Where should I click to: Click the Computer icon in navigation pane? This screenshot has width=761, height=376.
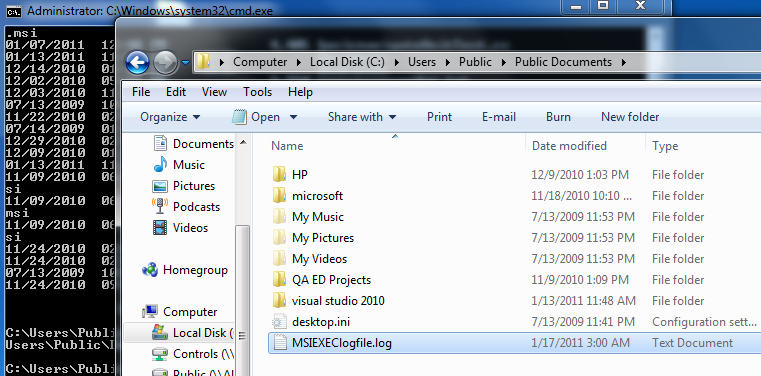pos(150,311)
